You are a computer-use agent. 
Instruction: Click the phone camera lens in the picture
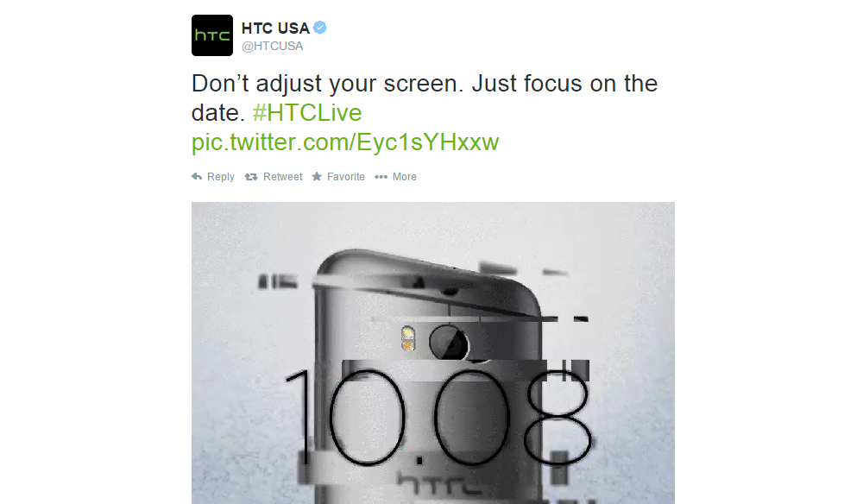click(449, 343)
